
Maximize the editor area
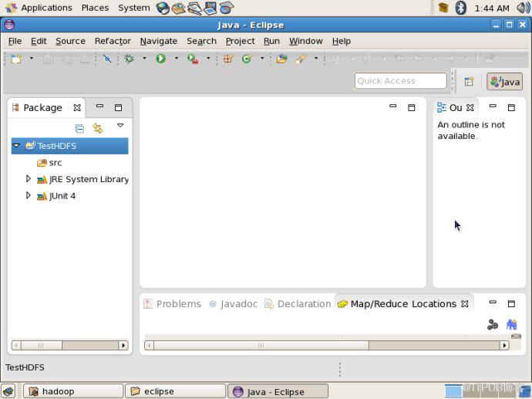412,107
